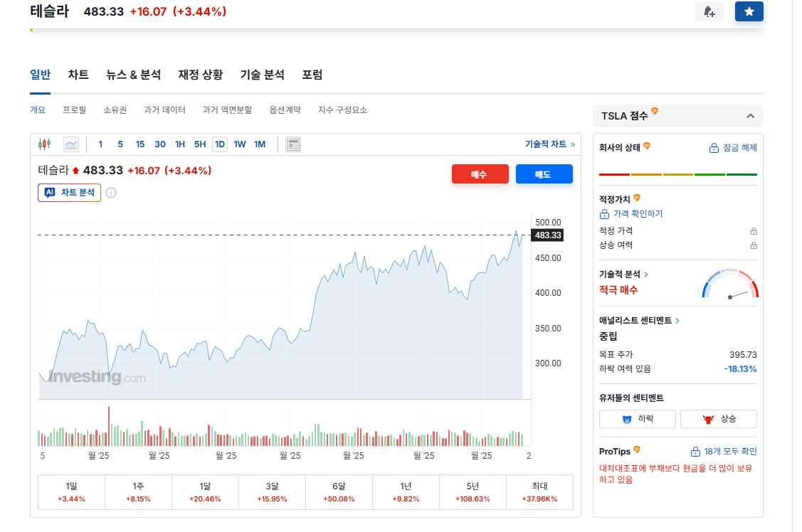Open 과거 액면분할 sub-tab
802x532 pixels.
point(228,110)
